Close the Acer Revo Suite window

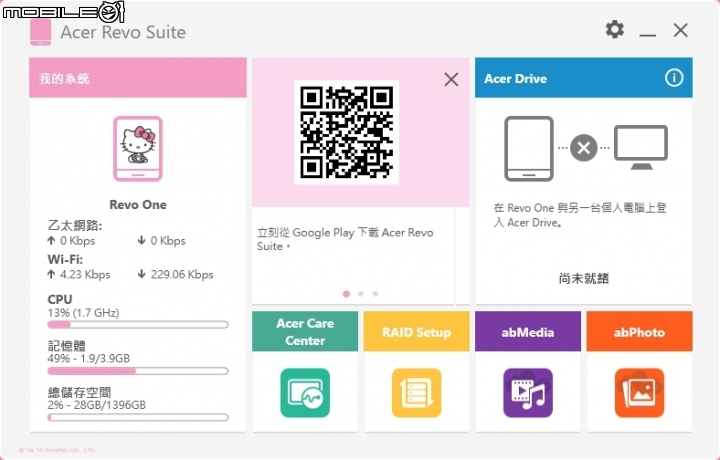(681, 30)
